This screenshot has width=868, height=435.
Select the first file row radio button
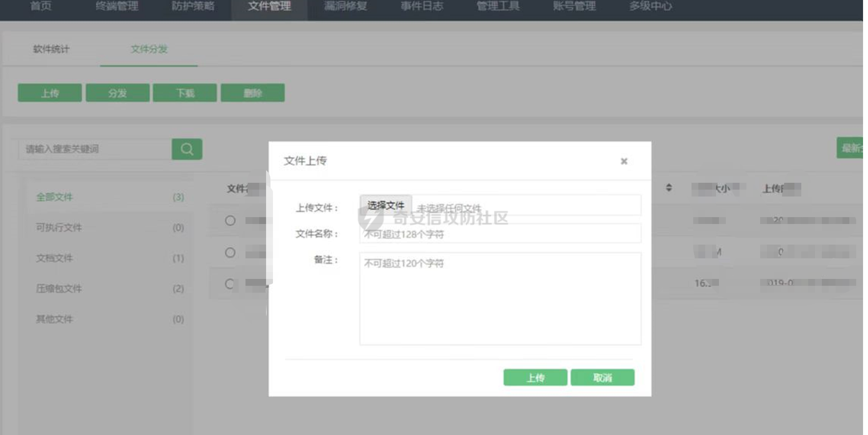point(230,221)
